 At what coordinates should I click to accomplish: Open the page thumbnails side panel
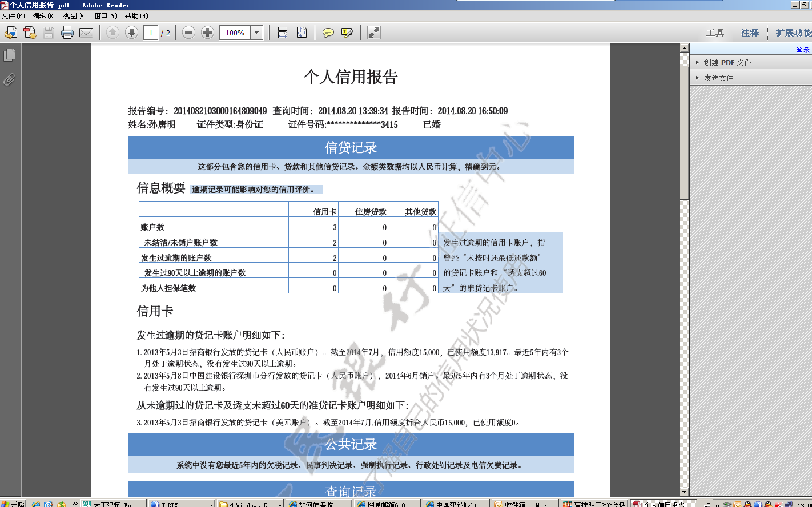[x=10, y=55]
